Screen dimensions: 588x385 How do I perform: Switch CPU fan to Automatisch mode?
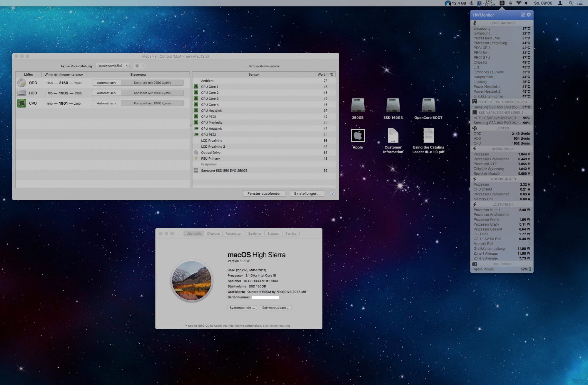(x=106, y=103)
